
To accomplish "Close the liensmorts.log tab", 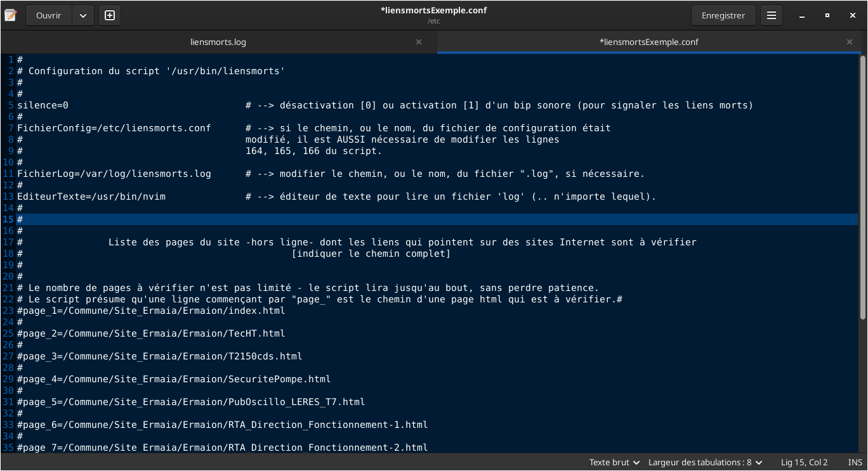I will 419,42.
